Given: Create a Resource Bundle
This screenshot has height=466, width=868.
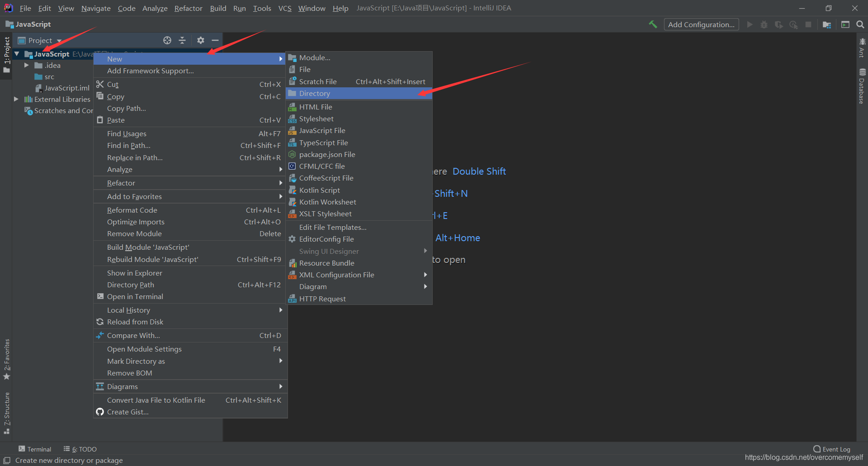Looking at the screenshot, I should click(359, 263).
